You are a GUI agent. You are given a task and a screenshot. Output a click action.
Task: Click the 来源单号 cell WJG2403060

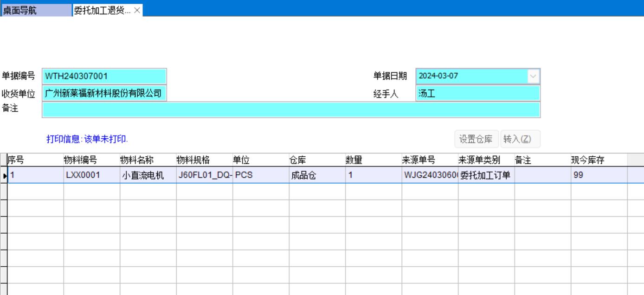[430, 176]
